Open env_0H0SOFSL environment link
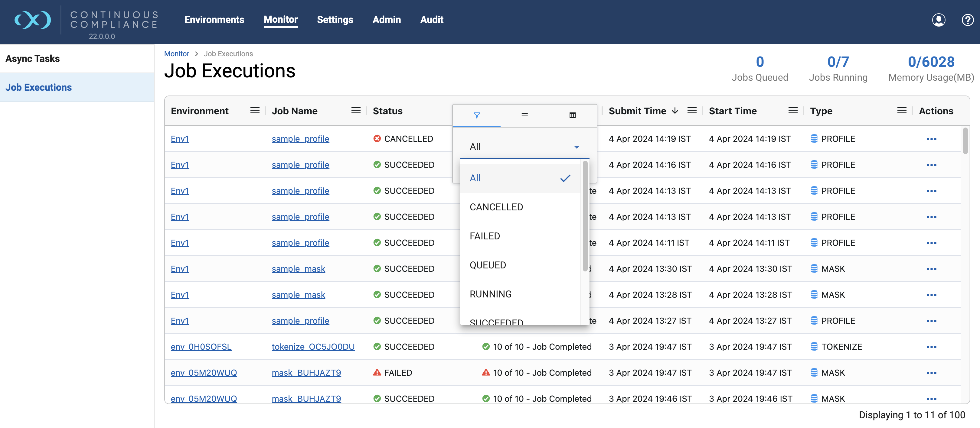980x428 pixels. (x=201, y=347)
